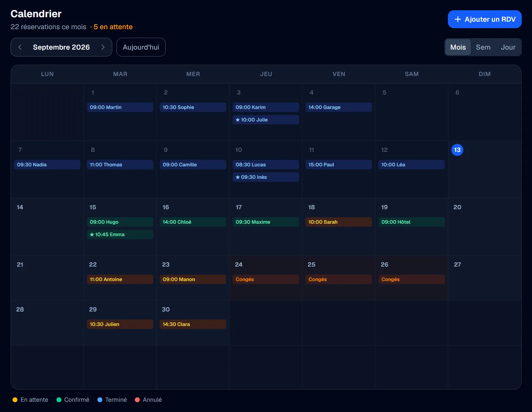Open the Congés entry on the 25th

pos(338,279)
